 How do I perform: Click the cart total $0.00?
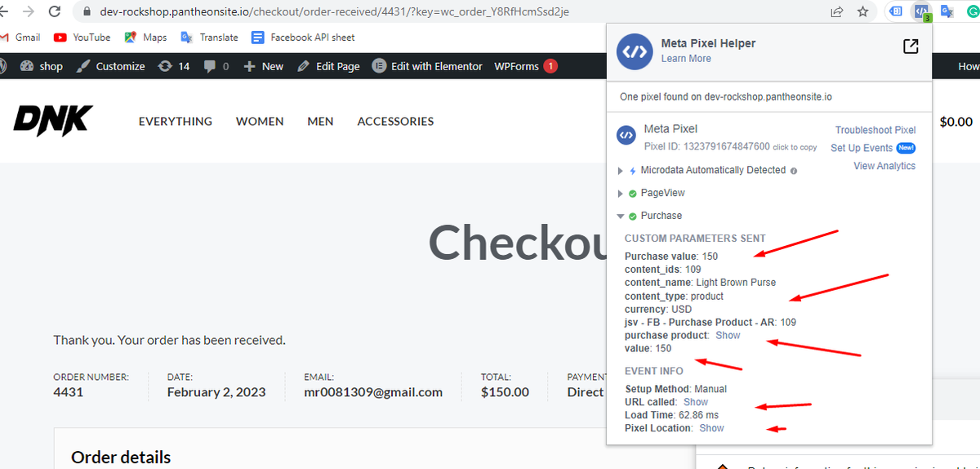point(956,122)
